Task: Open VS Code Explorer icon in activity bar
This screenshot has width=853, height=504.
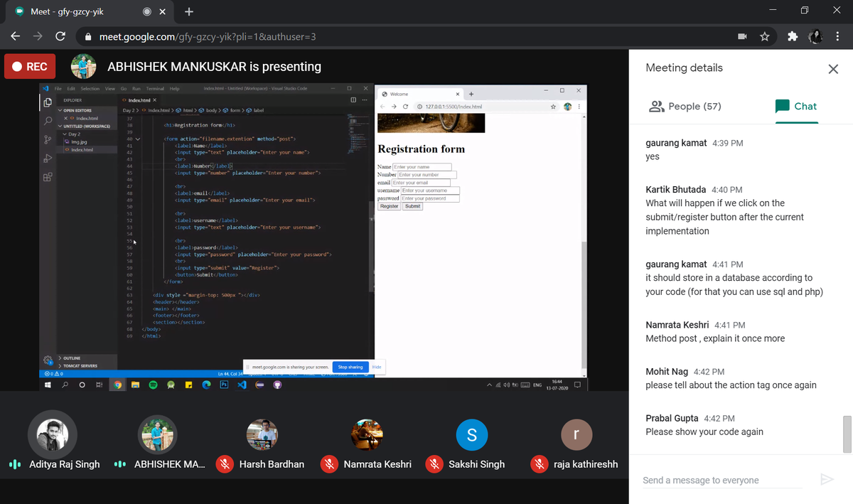Action: [x=48, y=102]
